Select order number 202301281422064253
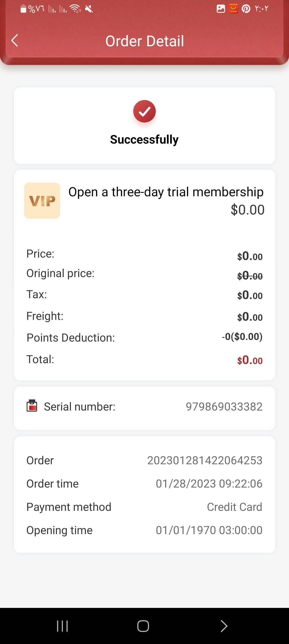 (205, 460)
